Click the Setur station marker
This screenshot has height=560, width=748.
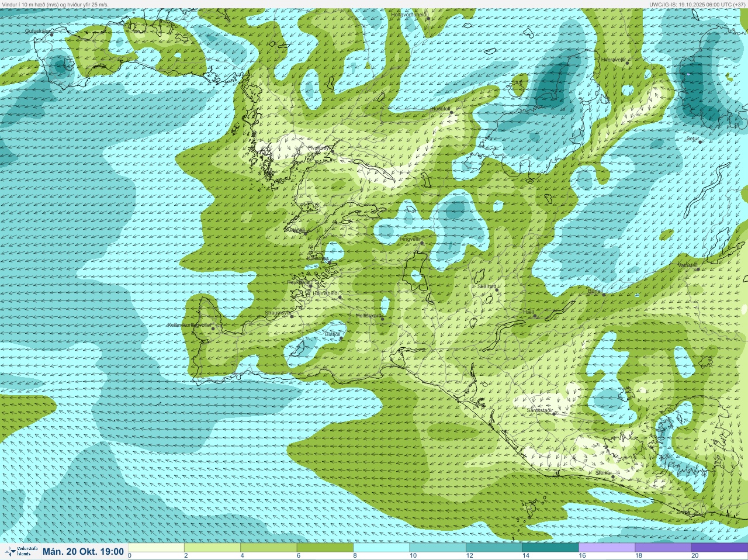(700, 141)
